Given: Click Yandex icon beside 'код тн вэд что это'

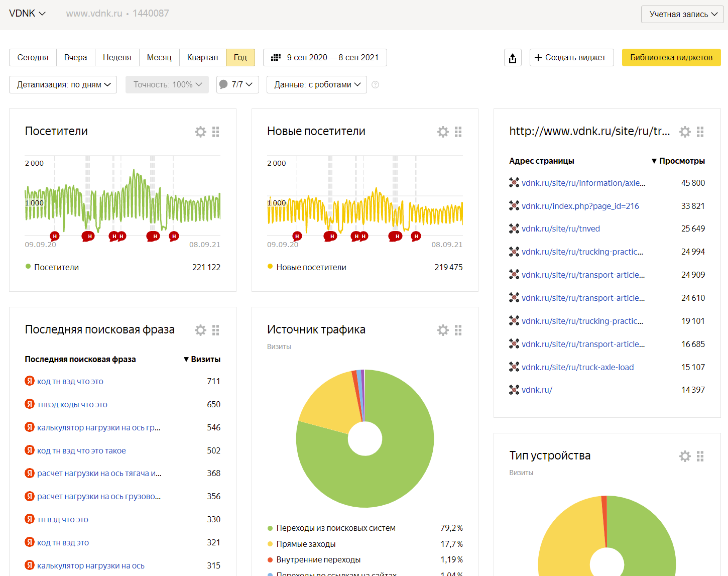Looking at the screenshot, I should click(30, 381).
